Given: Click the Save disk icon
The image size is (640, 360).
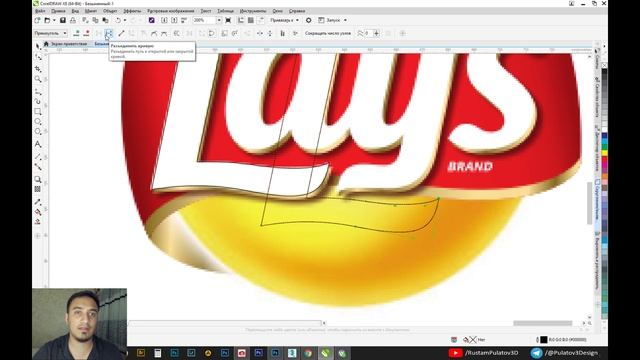Looking at the screenshot, I should click(63, 20).
